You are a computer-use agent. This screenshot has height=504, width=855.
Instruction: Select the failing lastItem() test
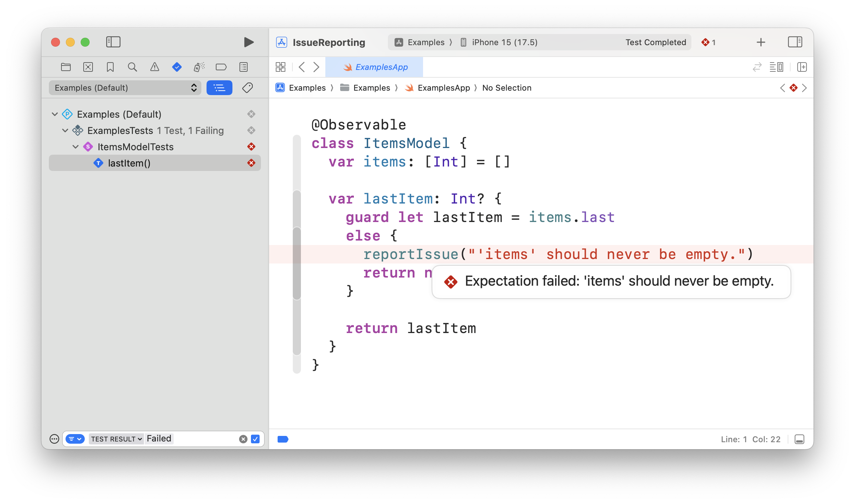coord(128,163)
